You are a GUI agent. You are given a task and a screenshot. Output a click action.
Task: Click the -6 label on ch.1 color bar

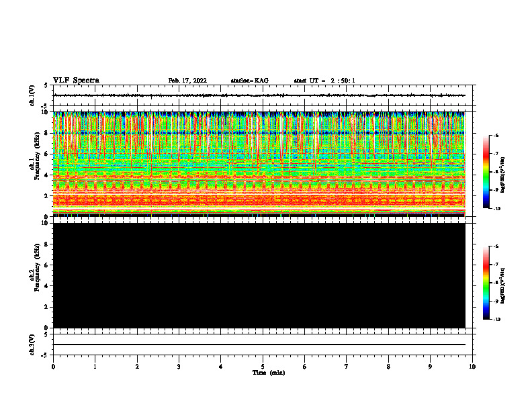point(496,135)
